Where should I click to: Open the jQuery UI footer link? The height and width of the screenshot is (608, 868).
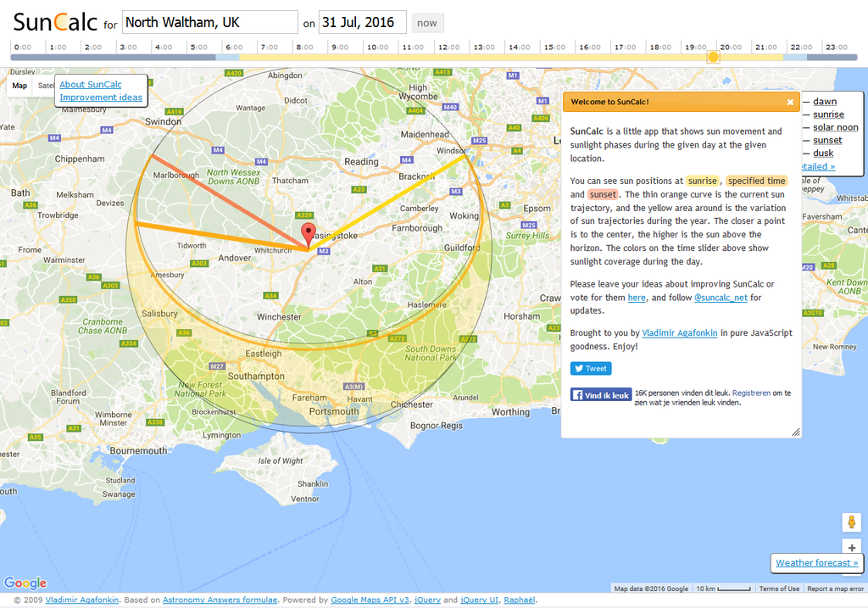[x=480, y=600]
